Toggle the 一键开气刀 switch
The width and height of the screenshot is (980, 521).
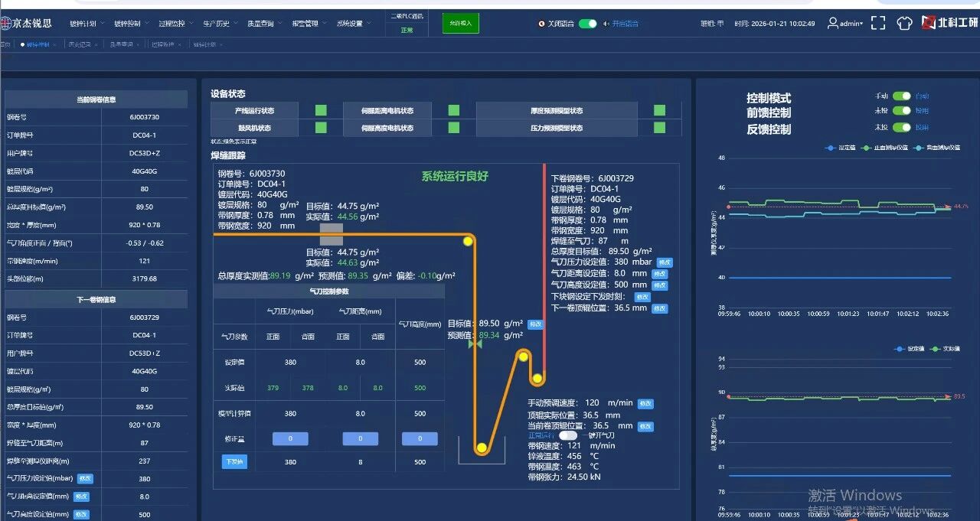(x=567, y=435)
